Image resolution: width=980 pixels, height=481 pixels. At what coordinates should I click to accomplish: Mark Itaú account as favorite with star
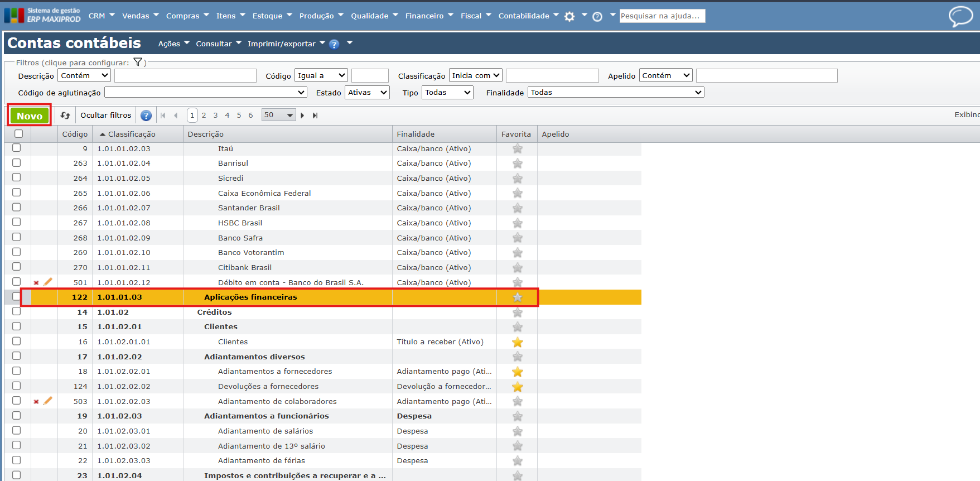[518, 149]
